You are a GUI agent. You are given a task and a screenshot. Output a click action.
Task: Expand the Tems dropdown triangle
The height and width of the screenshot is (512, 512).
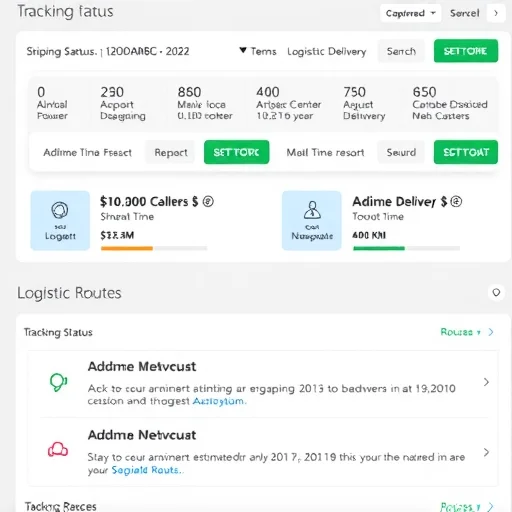243,50
